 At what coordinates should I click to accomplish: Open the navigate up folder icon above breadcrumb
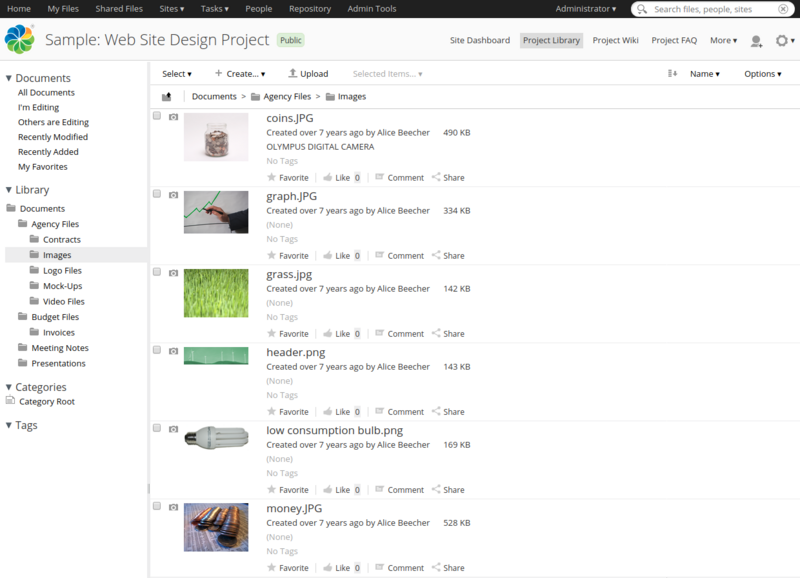pyautogui.click(x=168, y=98)
